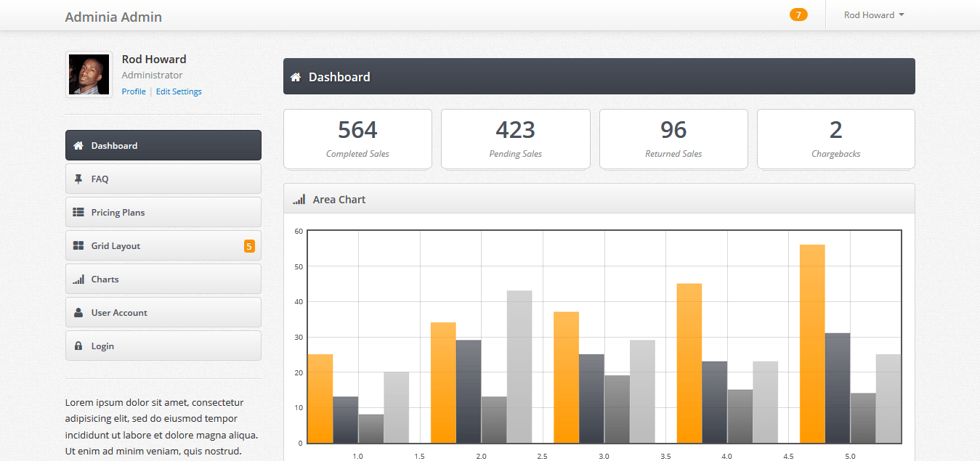Click the grid icon beside Grid Layout
Viewport: 980px width, 461px height.
[78, 246]
